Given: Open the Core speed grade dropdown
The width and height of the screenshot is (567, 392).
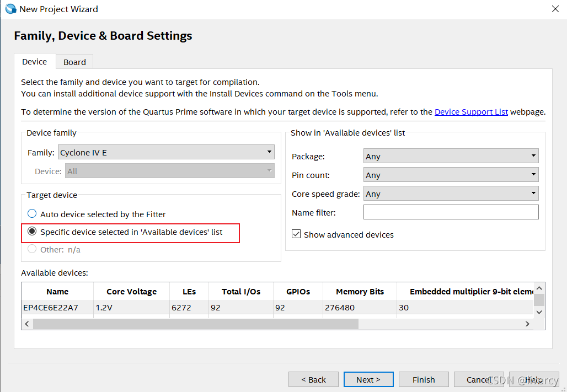Looking at the screenshot, I should tap(451, 194).
